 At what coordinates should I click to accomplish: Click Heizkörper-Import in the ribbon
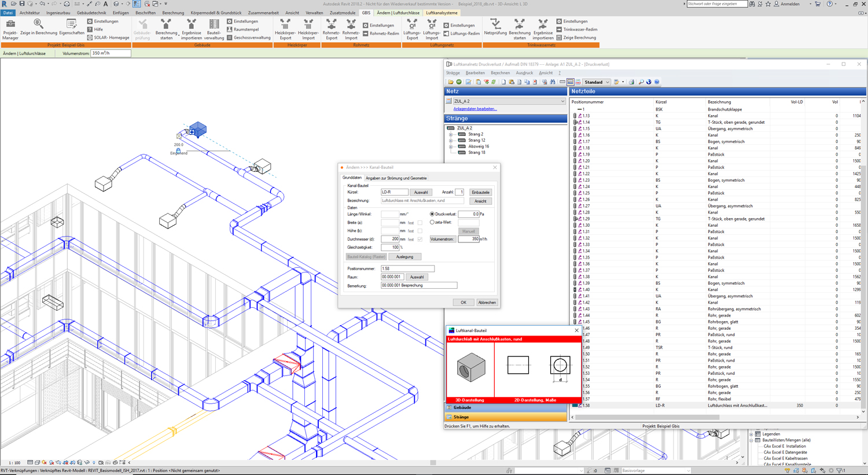308,30
